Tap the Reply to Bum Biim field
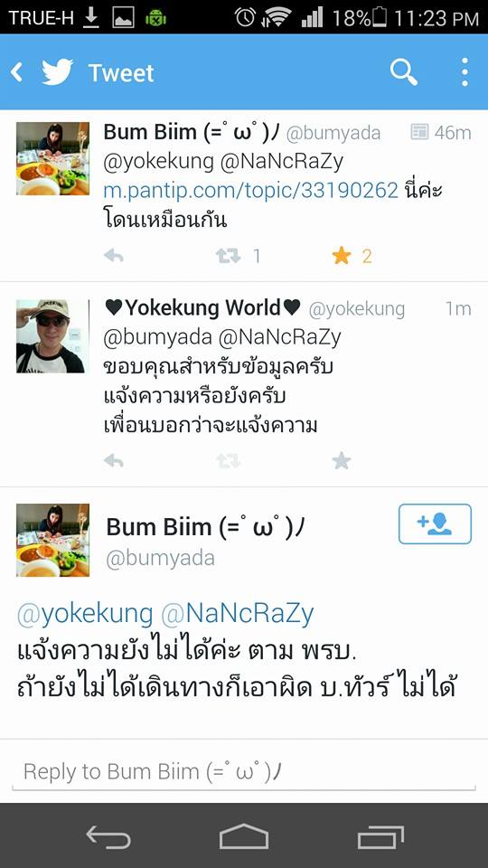 pyautogui.click(x=243, y=771)
